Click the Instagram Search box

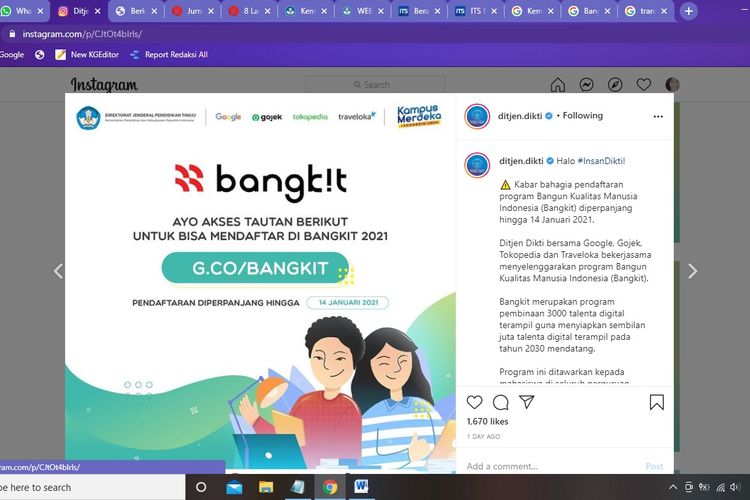pyautogui.click(x=375, y=85)
